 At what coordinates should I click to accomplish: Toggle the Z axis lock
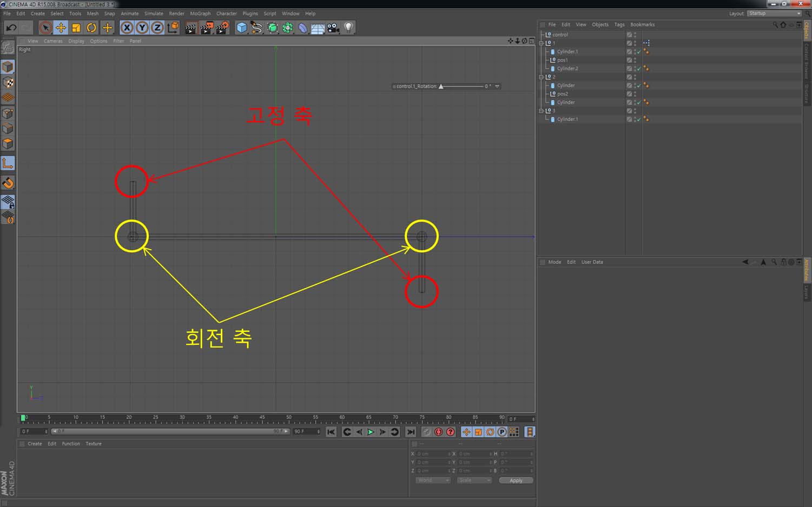(157, 28)
